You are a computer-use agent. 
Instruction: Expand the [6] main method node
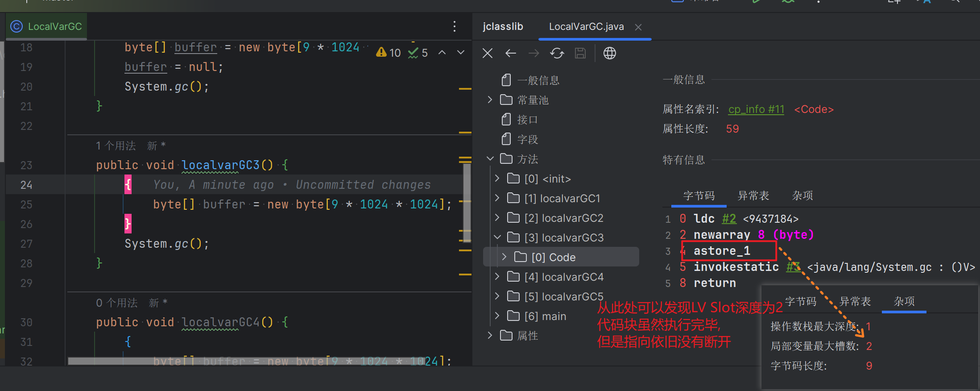[497, 316]
